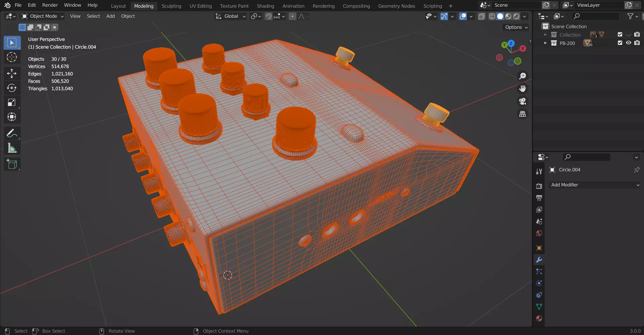Toggle viewport gizmos visibility
The height and width of the screenshot is (335, 644).
pyautogui.click(x=444, y=16)
